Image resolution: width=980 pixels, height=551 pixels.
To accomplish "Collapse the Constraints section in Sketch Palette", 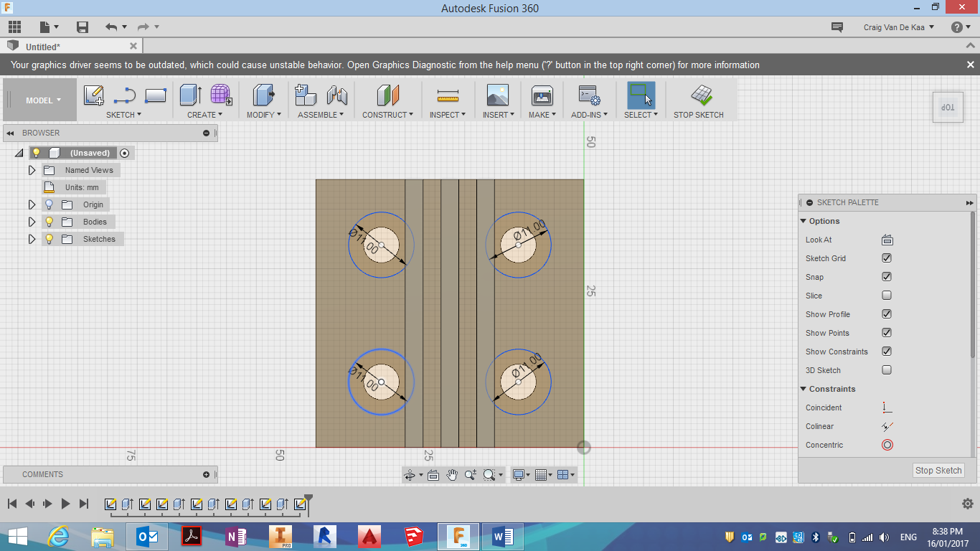I will (x=804, y=389).
